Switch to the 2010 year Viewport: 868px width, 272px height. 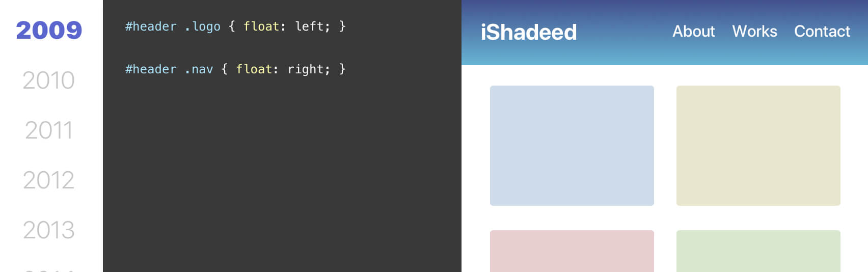click(x=49, y=80)
